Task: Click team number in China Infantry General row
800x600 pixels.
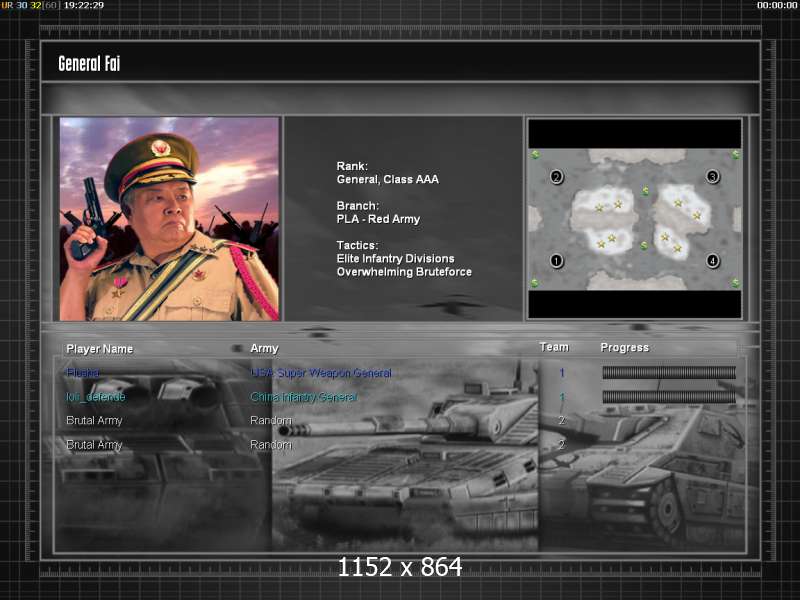Action: click(x=562, y=397)
